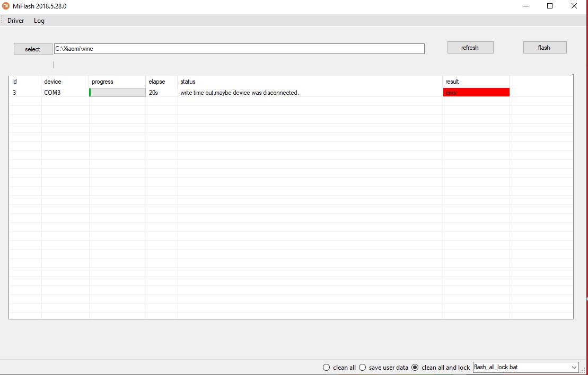Screen dimensions: 588x375
Task: Click the elapse column header
Action: (x=162, y=82)
